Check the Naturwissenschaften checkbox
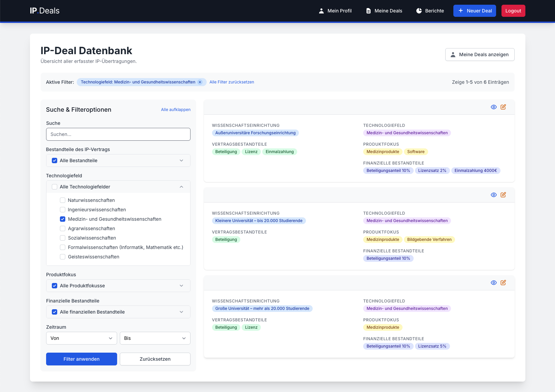The width and height of the screenshot is (555, 392). (63, 200)
